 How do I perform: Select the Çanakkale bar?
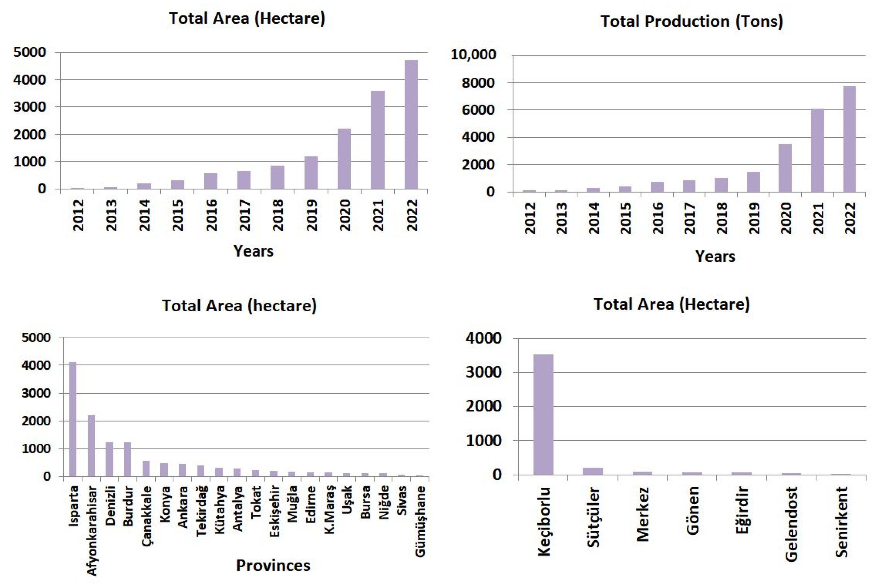[x=146, y=469]
